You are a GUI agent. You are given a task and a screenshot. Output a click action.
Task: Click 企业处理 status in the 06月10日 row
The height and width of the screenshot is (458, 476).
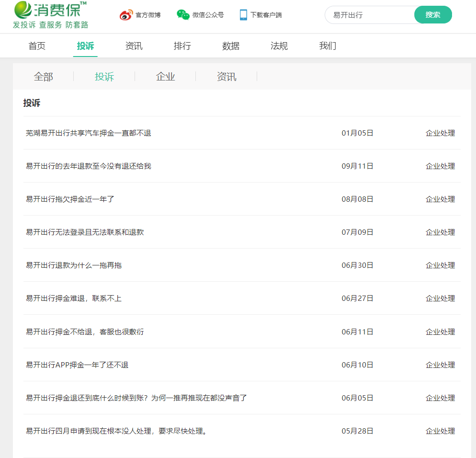point(440,365)
